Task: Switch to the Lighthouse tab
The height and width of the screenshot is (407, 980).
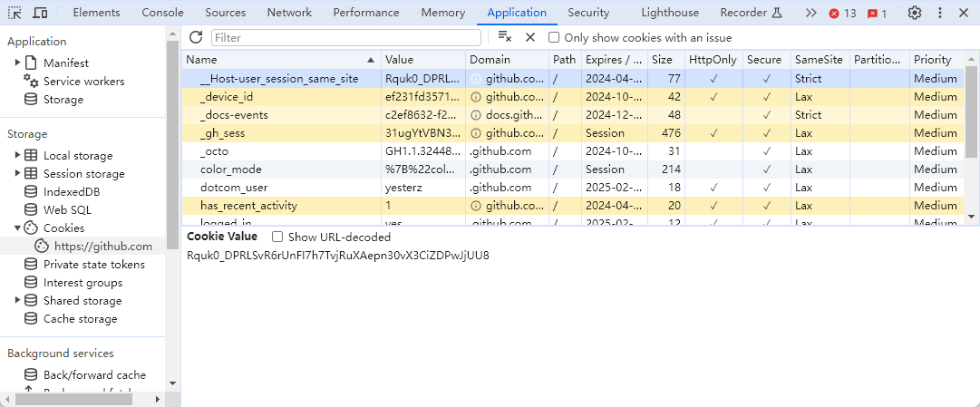Action: (x=670, y=13)
